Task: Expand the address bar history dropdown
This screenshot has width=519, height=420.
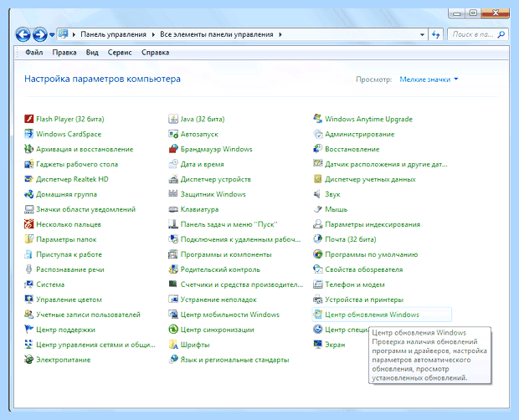Action: [422, 34]
